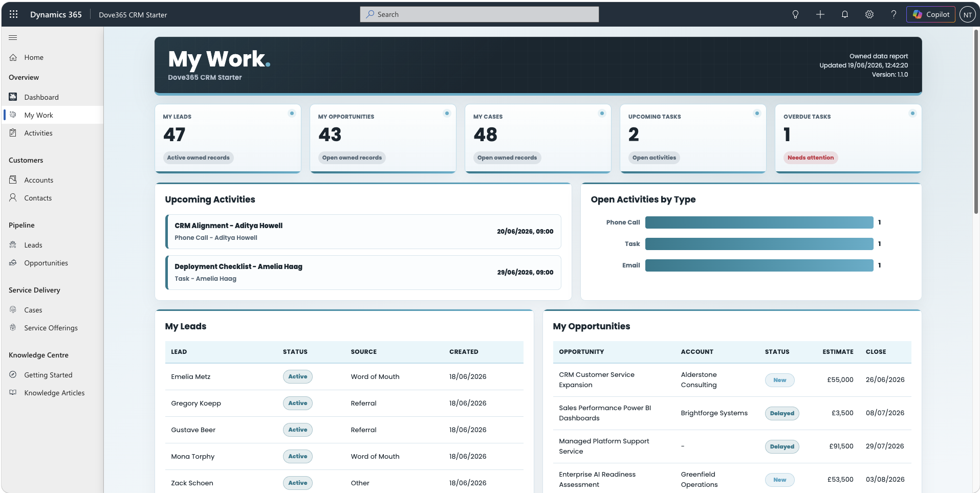Screen dimensions: 980x493
Task: Open the CRM Alignment - Aditya Howell activity
Action: (363, 232)
